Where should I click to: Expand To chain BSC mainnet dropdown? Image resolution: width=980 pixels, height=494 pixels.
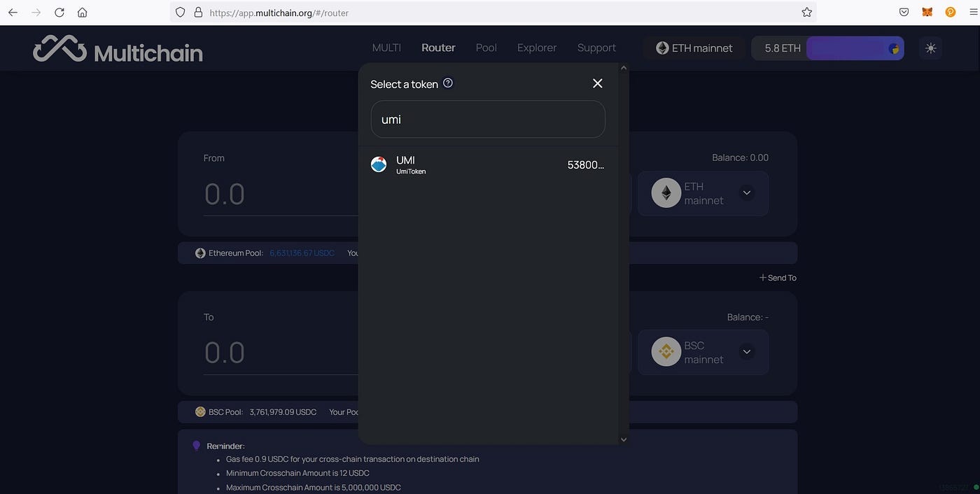[703, 352]
